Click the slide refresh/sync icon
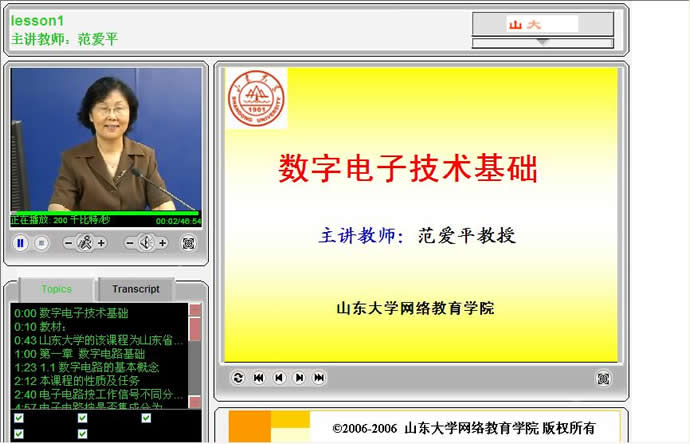Image resolution: width=690 pixels, height=444 pixels. (238, 378)
